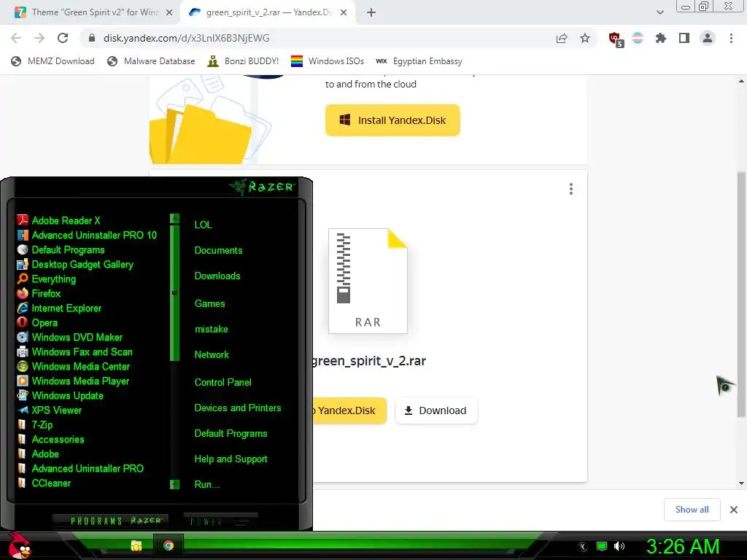Open the tab search dropdown
The image size is (747, 560).
click(659, 12)
